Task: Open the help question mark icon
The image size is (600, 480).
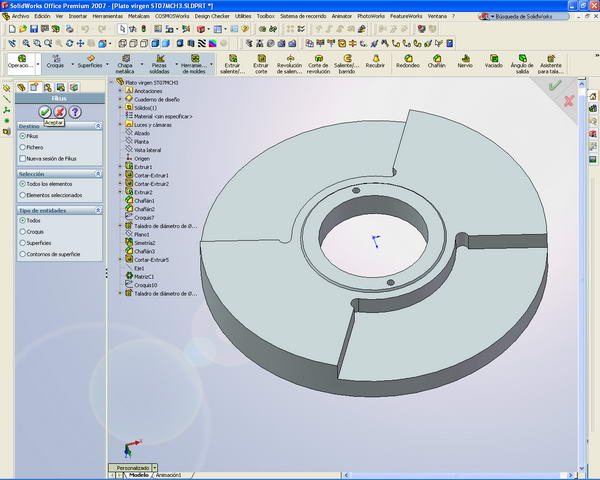Action: [x=75, y=113]
